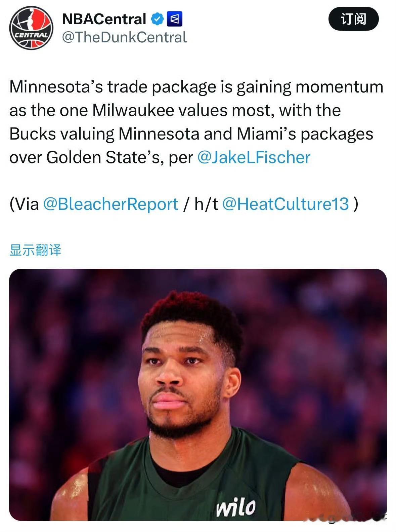The height and width of the screenshot is (532, 396).
Task: Click the tweet body text about Minnesota
Action: tap(196, 122)
